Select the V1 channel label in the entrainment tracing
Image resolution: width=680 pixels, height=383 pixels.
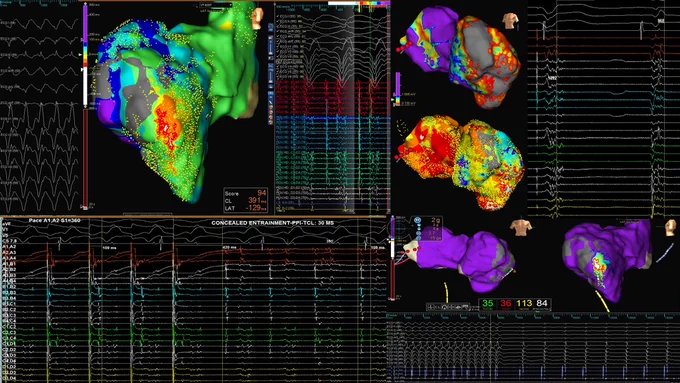coord(5,229)
